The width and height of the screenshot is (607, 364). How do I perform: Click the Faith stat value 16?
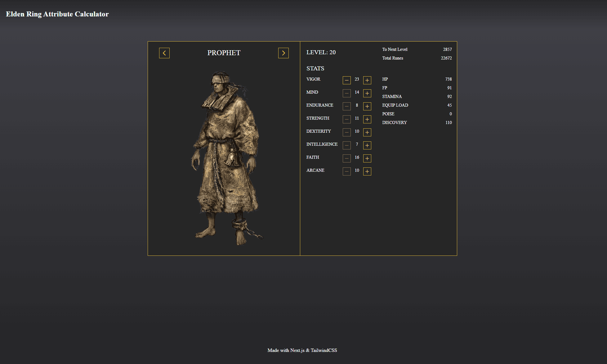point(357,158)
